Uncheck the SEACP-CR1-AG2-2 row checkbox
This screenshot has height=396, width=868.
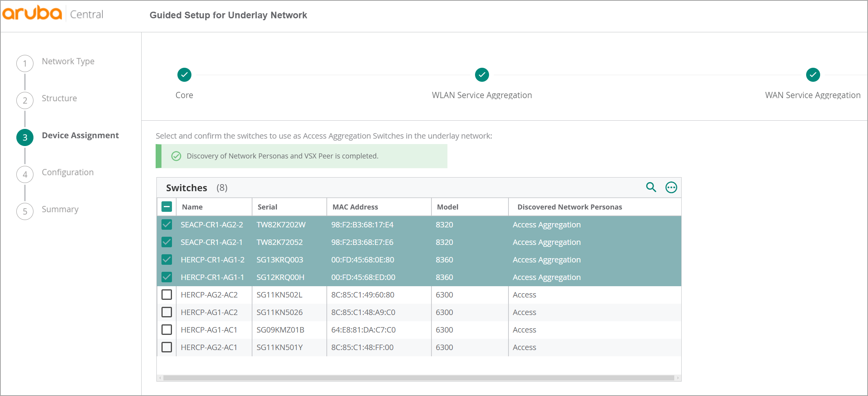click(167, 224)
